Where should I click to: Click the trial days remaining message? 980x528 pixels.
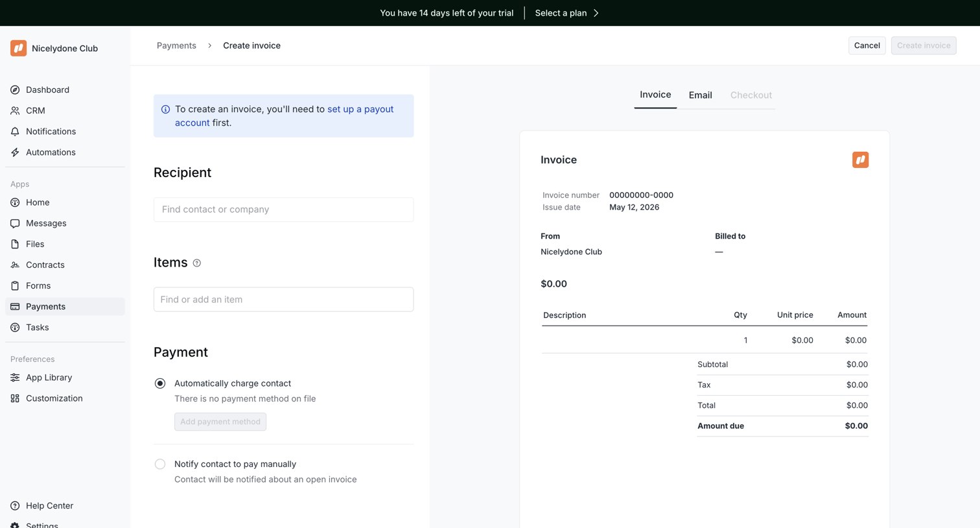coord(447,13)
